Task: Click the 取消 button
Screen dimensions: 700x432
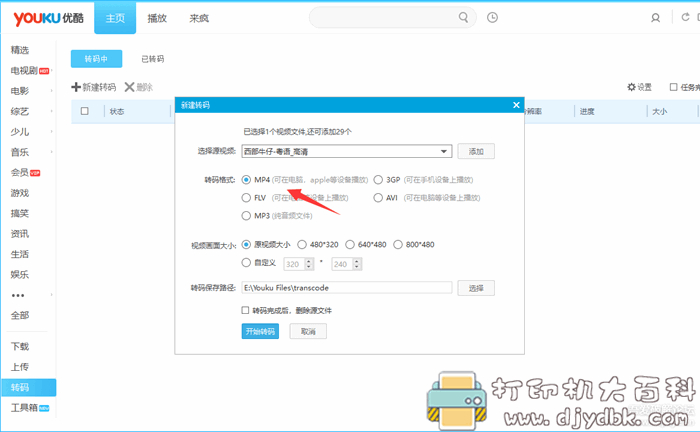Action: (308, 331)
